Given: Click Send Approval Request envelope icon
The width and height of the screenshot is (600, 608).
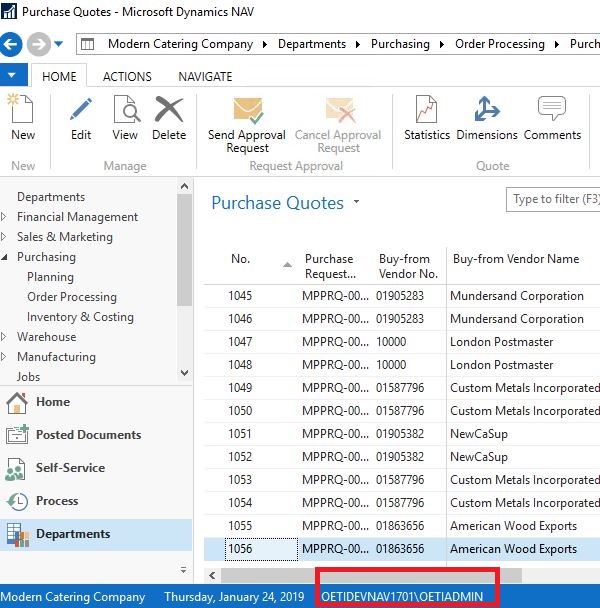Looking at the screenshot, I should click(248, 111).
